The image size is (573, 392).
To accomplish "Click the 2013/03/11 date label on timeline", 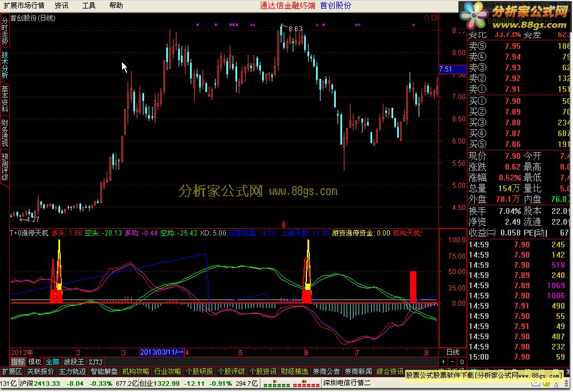I will click(x=162, y=352).
